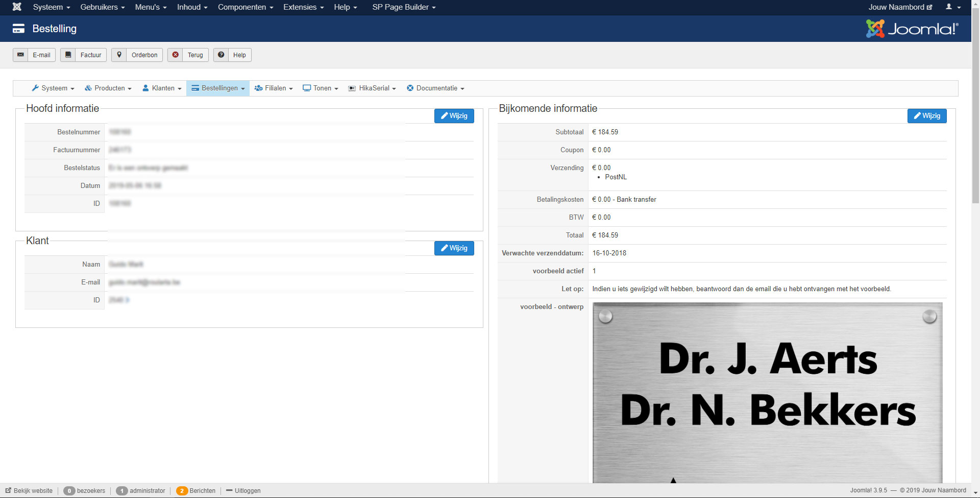Open the Gebruikers dropdown menu
Viewport: 980px width, 498px height.
coord(103,7)
